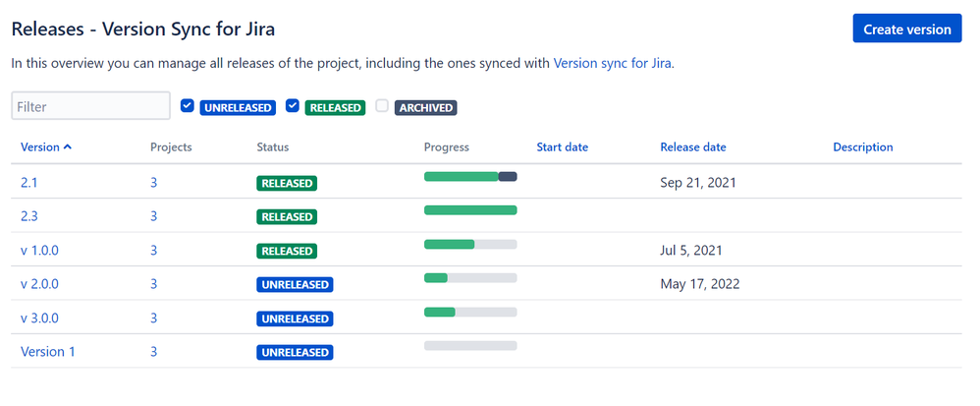
Task: Click progress bar of v 3.0.0
Action: [x=470, y=312]
